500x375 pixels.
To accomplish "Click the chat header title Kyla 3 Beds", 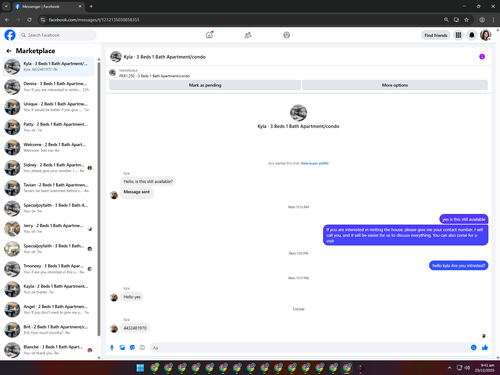I will point(165,57).
